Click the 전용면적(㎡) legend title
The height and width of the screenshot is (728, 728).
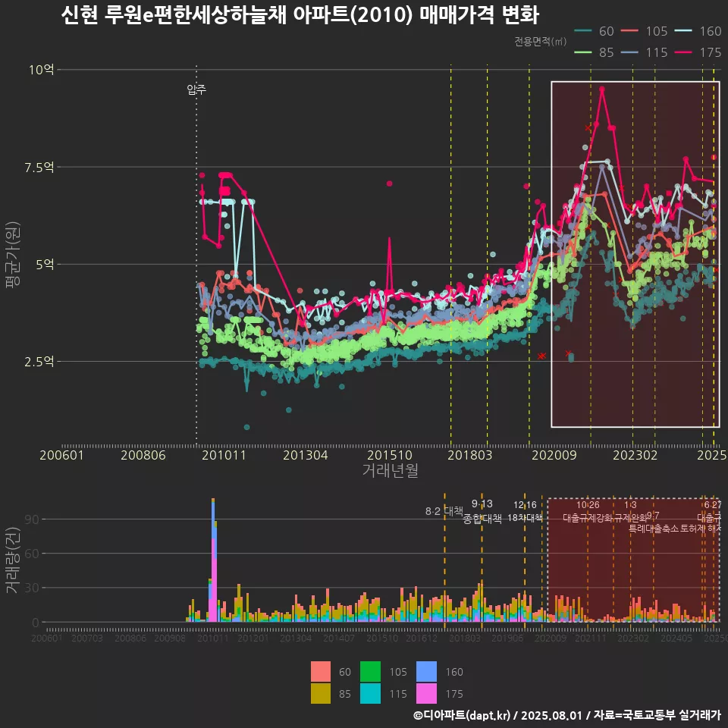coord(541,42)
